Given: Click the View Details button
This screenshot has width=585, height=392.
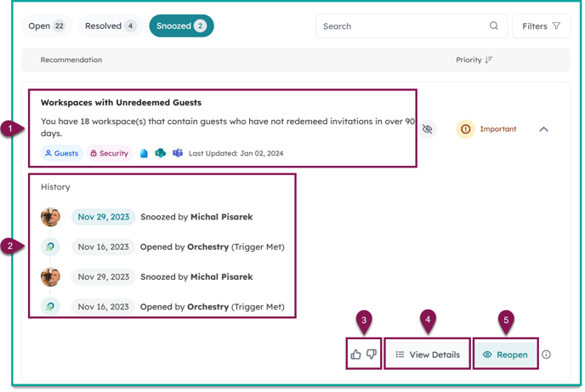Looking at the screenshot, I should pos(427,355).
